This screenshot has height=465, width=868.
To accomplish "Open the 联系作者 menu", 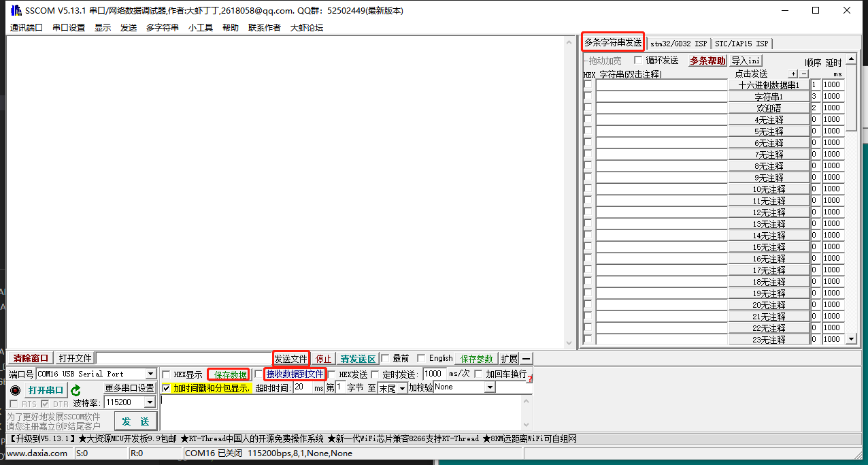I will (265, 28).
